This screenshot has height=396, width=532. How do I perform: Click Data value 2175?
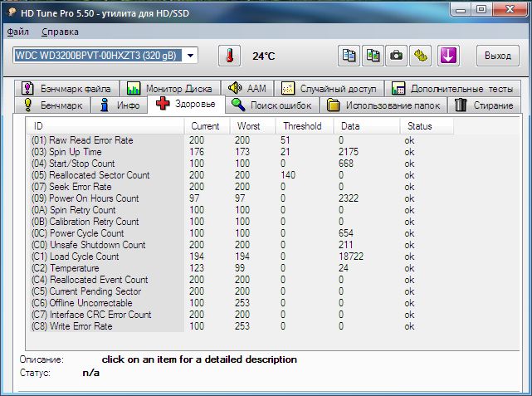point(349,152)
